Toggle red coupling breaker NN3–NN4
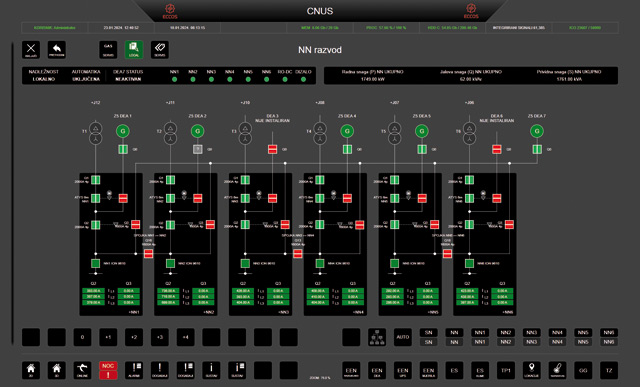This screenshot has width=640, height=387. click(x=298, y=254)
